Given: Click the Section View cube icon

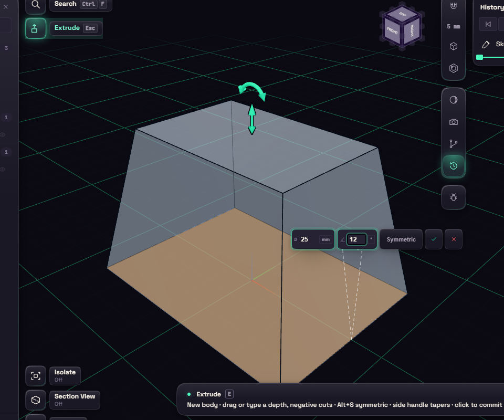Looking at the screenshot, I should click(35, 400).
